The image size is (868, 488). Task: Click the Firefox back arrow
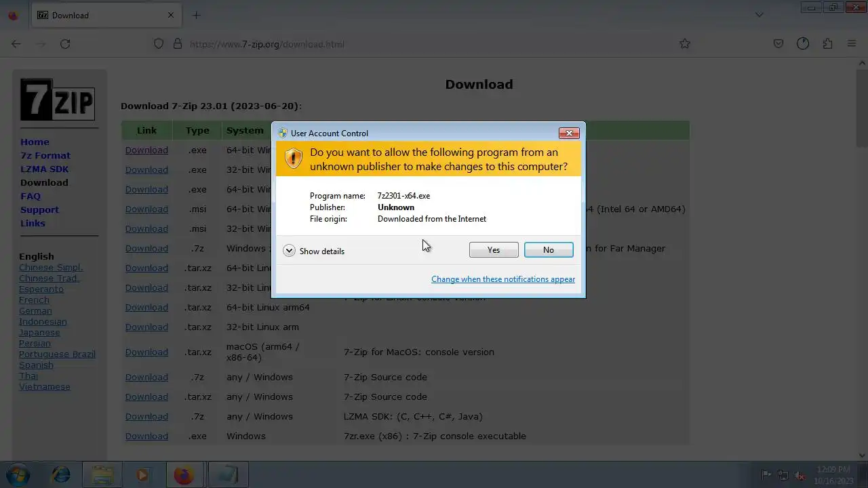(x=16, y=43)
